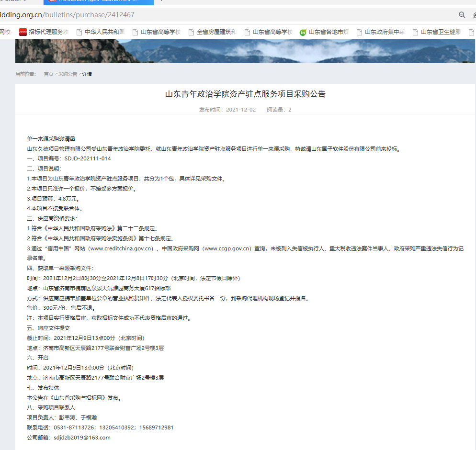Image resolution: width=476 pixels, height=450 pixels.
Task: Click the www.ccgp.gov.cn URL text
Action: [227, 248]
